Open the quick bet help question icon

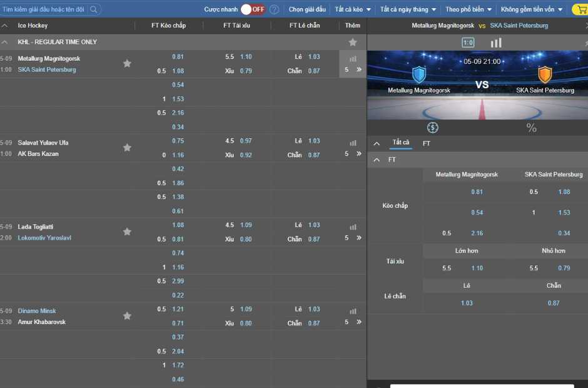click(x=275, y=9)
